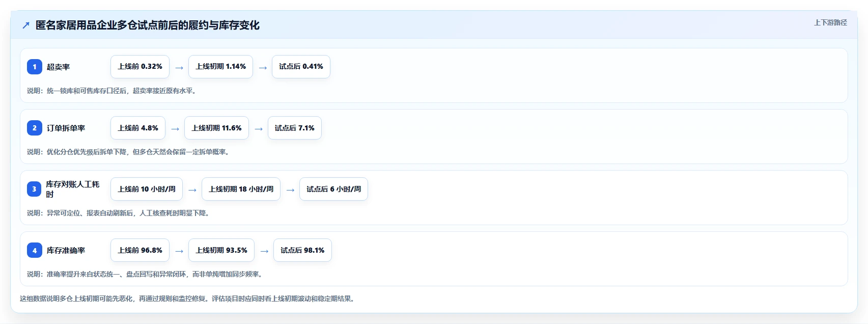Click the 上线初期 93.5% chip
Viewport: 868px width, 324px height.
221,250
